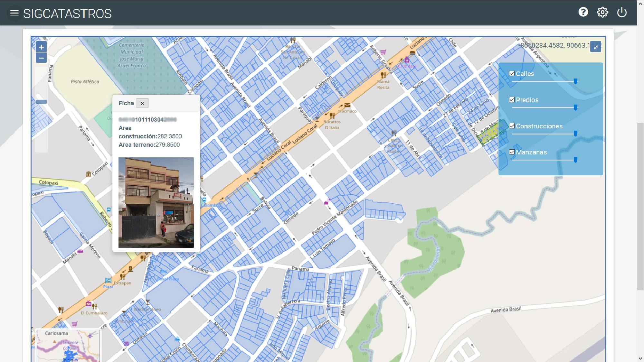Adjust the Predios opacity slider handle
Screen dimensions: 644x362
[x=575, y=107]
